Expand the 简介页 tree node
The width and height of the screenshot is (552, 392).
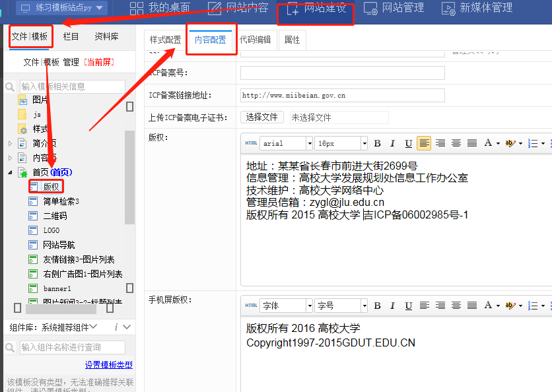pyautogui.click(x=10, y=143)
